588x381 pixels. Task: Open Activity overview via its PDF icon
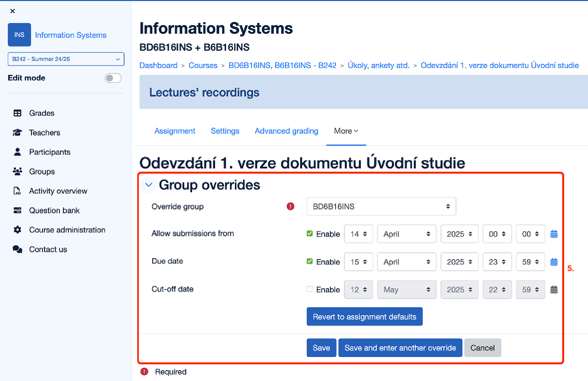[x=17, y=191]
